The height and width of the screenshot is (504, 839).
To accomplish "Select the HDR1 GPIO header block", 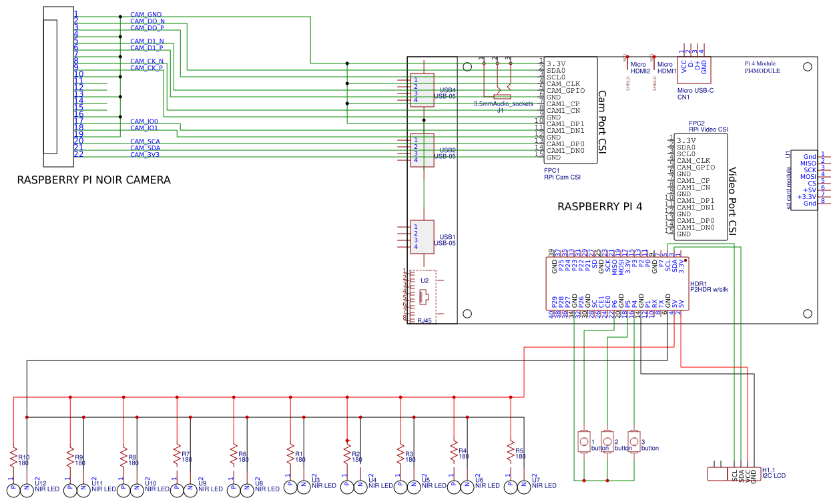I will pyautogui.click(x=617, y=284).
